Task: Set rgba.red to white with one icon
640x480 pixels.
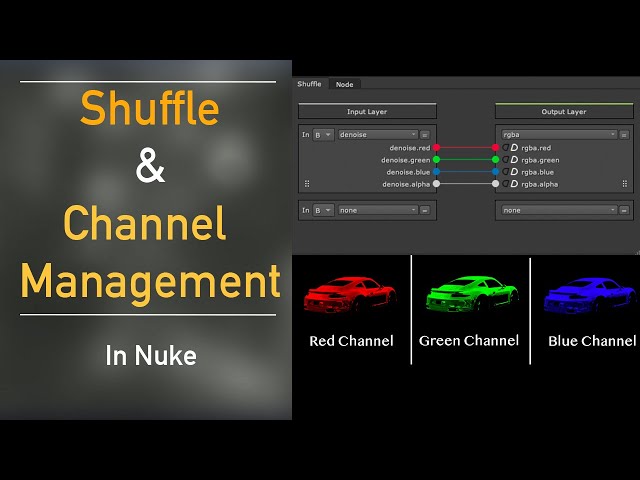Action: 514,147
